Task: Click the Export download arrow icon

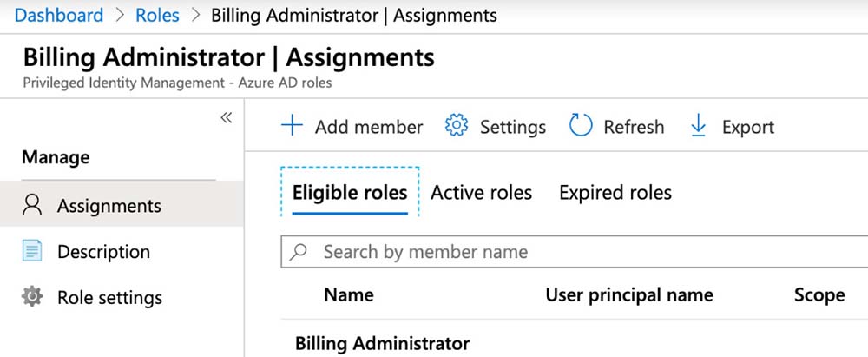Action: [x=698, y=127]
